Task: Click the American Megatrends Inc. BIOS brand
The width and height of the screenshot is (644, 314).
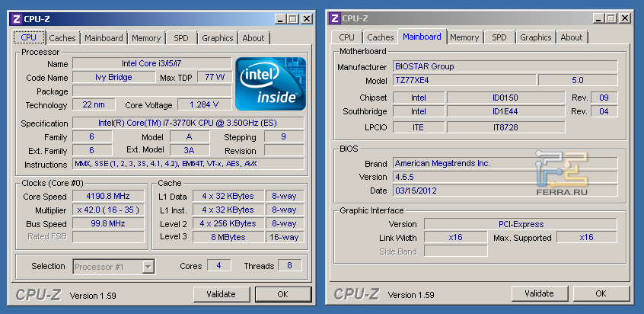Action: pyautogui.click(x=505, y=163)
